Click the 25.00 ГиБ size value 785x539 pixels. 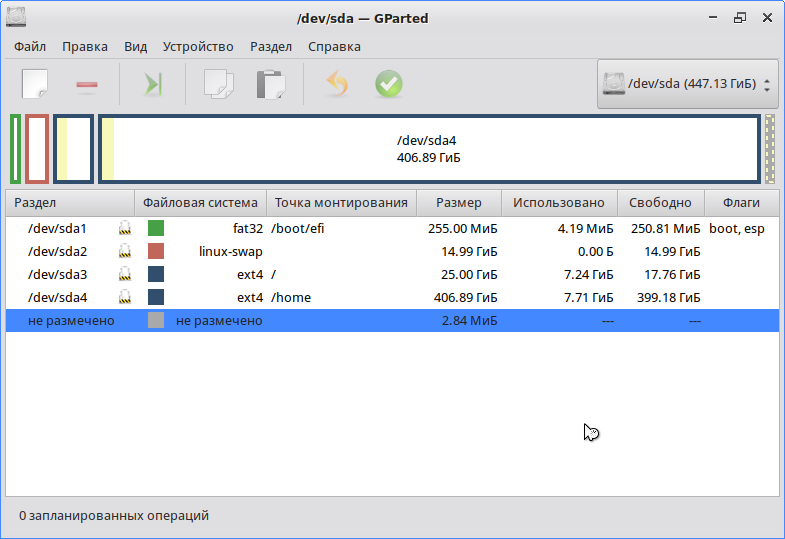click(469, 274)
